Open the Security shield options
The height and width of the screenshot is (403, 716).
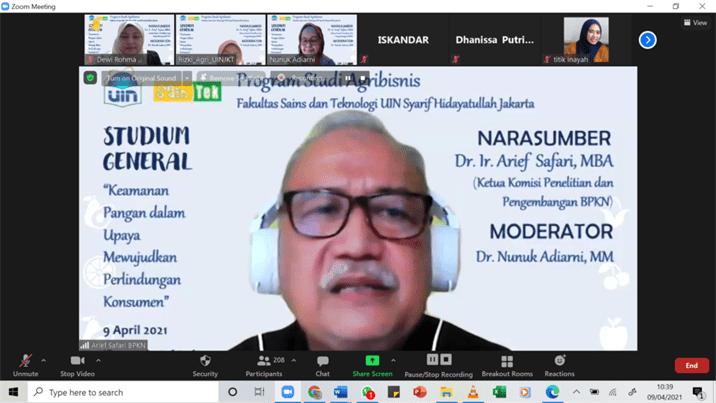click(205, 362)
